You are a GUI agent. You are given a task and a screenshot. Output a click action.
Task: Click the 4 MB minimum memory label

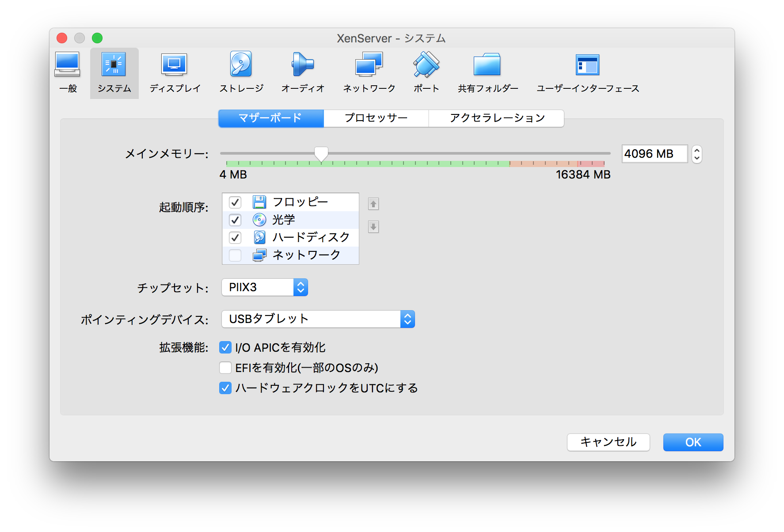coord(233,175)
